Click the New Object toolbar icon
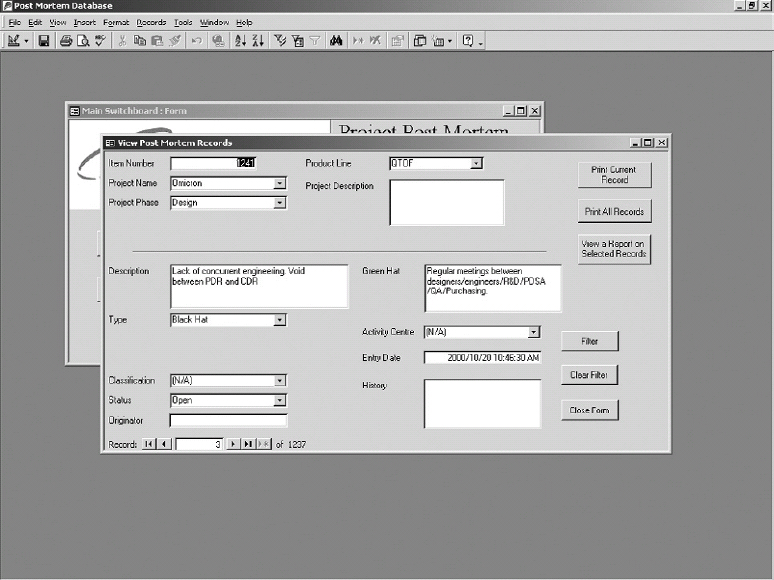This screenshot has width=774, height=580. click(438, 41)
